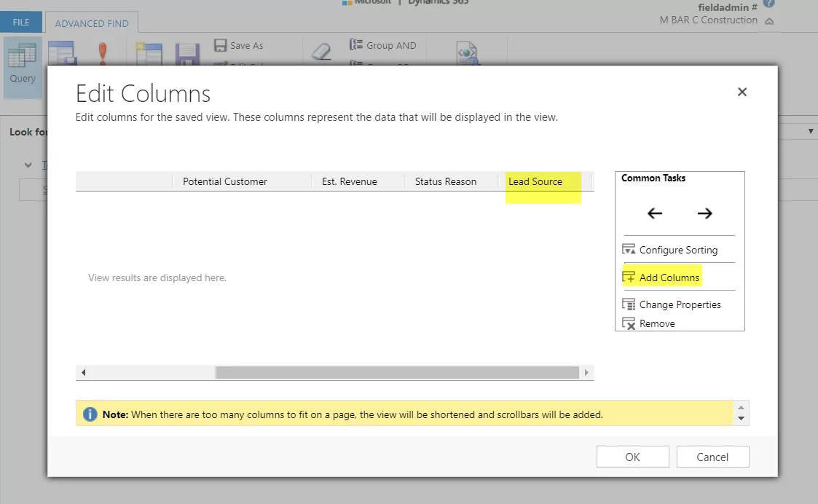The image size is (818, 504).
Task: Close the Edit Columns dialog with X
Action: coord(742,92)
